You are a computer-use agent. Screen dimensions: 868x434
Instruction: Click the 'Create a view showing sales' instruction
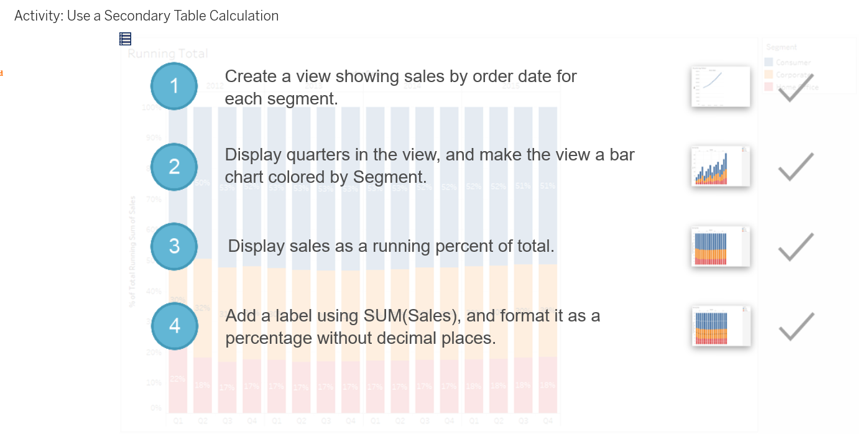(401, 87)
